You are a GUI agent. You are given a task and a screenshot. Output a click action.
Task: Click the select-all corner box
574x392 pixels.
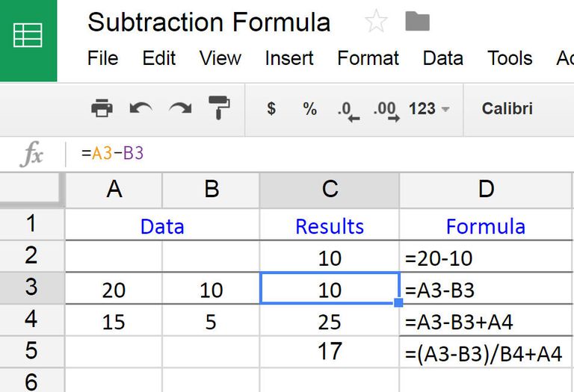pyautogui.click(x=32, y=190)
